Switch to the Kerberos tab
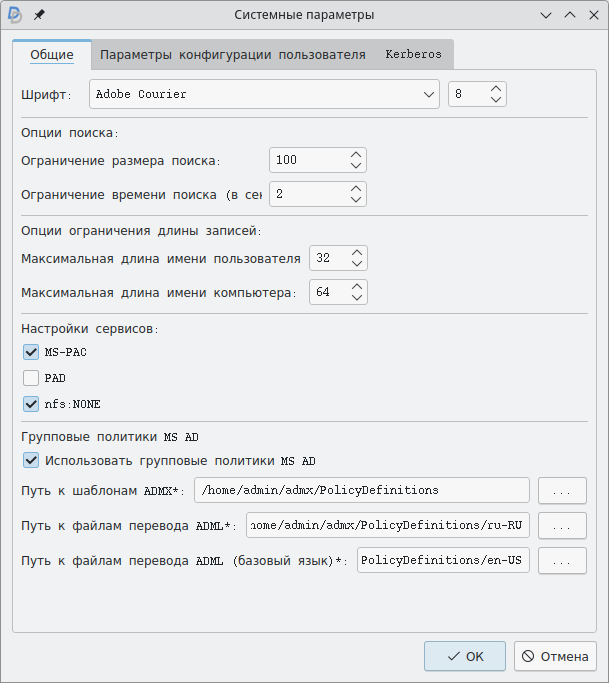Screen dimensions: 609x683 coord(413,54)
